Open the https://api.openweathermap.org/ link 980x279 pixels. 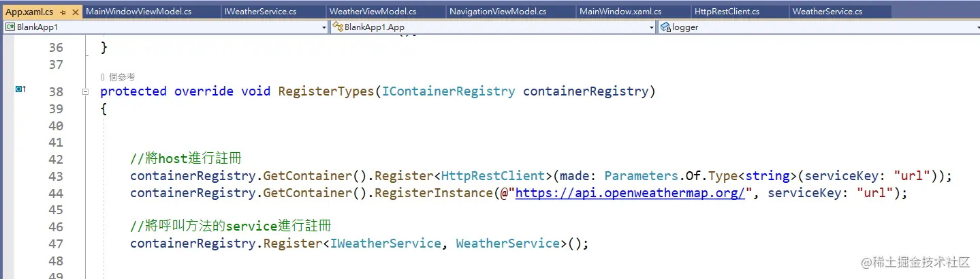point(631,193)
